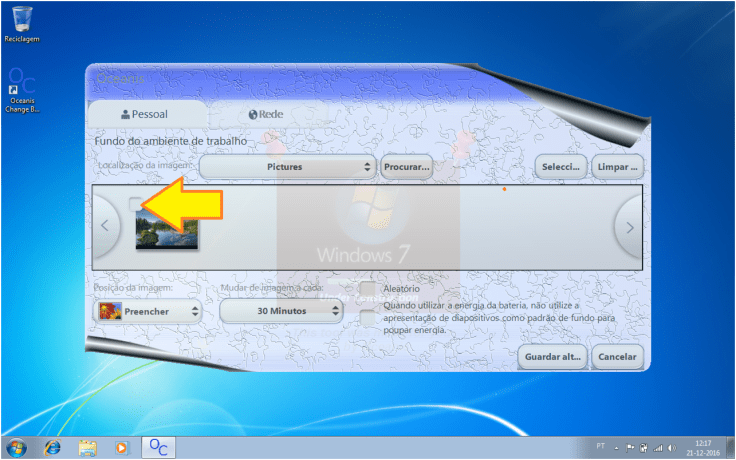Open the Windows Start menu
The height and width of the screenshot is (460, 736).
pos(17,446)
